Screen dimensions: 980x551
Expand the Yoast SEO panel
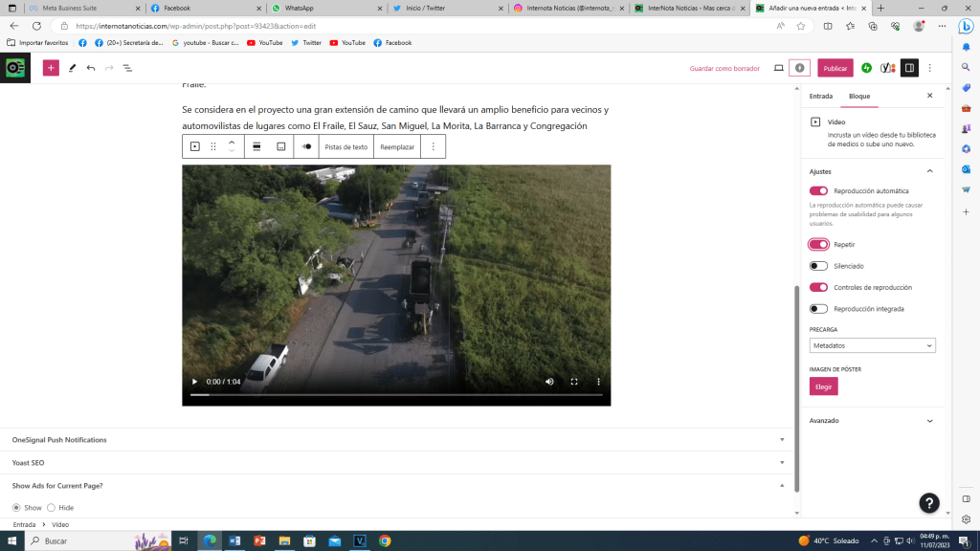[397, 462]
